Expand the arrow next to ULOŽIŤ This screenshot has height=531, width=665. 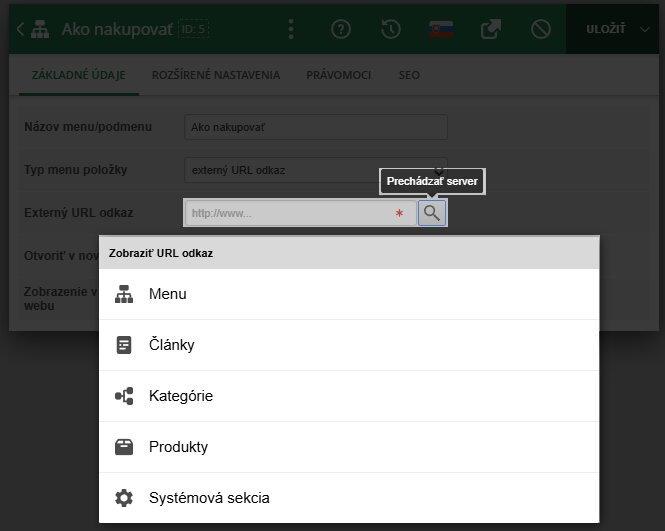pos(645,29)
